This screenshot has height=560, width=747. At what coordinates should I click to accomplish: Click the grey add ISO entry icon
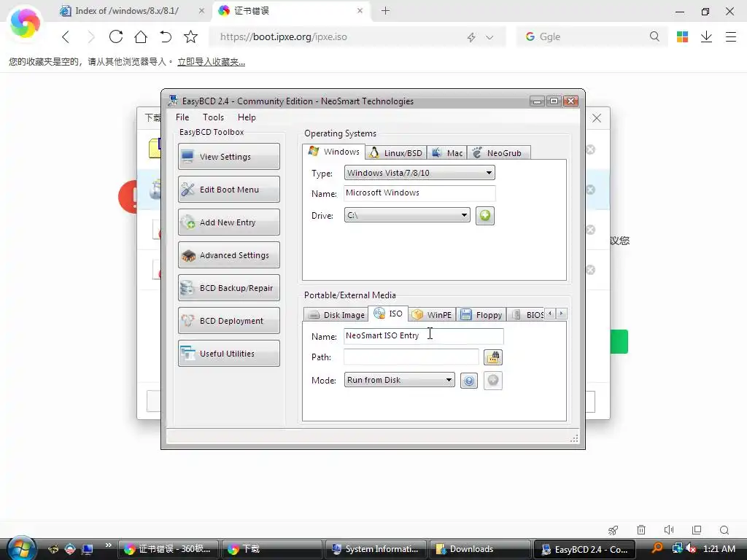coord(492,381)
